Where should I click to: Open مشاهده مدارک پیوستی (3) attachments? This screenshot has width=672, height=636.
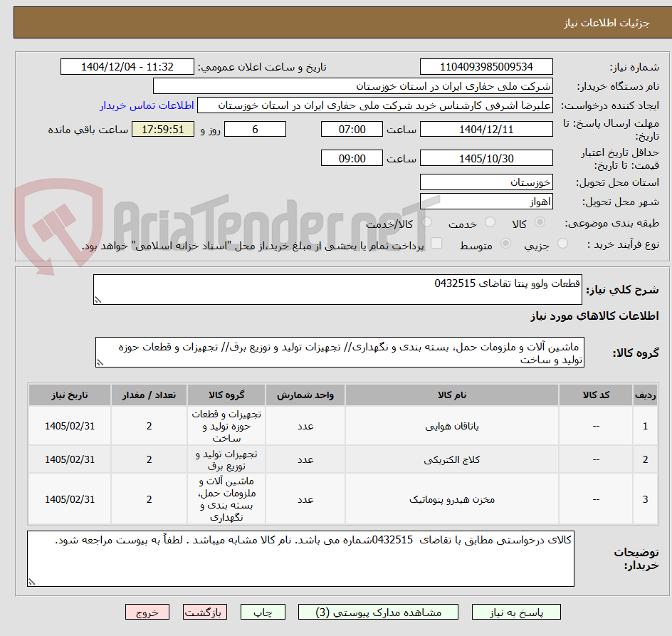(x=378, y=612)
